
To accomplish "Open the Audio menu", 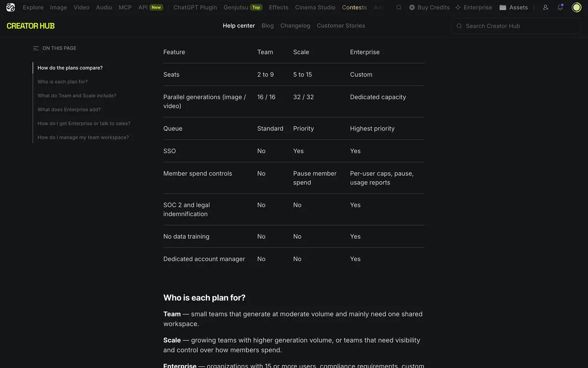I will click(104, 7).
